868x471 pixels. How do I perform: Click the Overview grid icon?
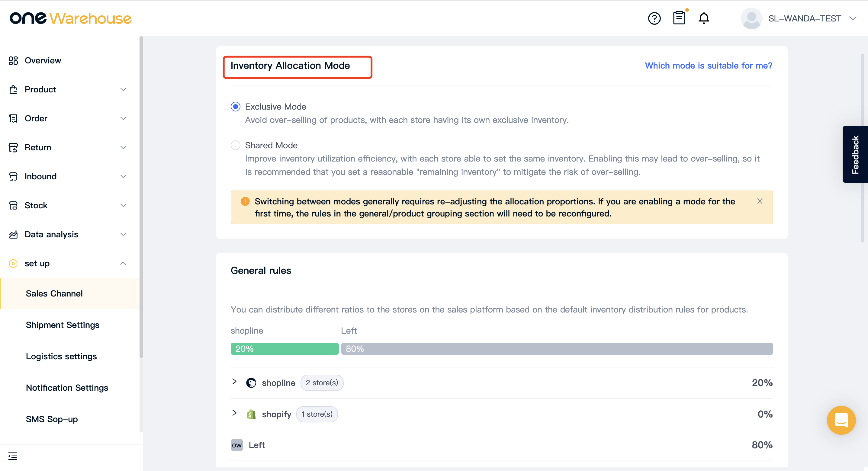coord(13,61)
